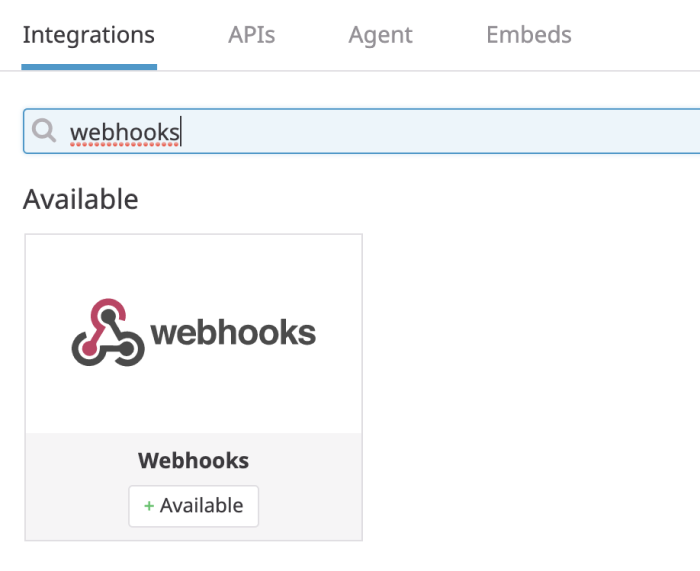Go to the Agent tab
The width and height of the screenshot is (700, 571).
pyautogui.click(x=380, y=35)
